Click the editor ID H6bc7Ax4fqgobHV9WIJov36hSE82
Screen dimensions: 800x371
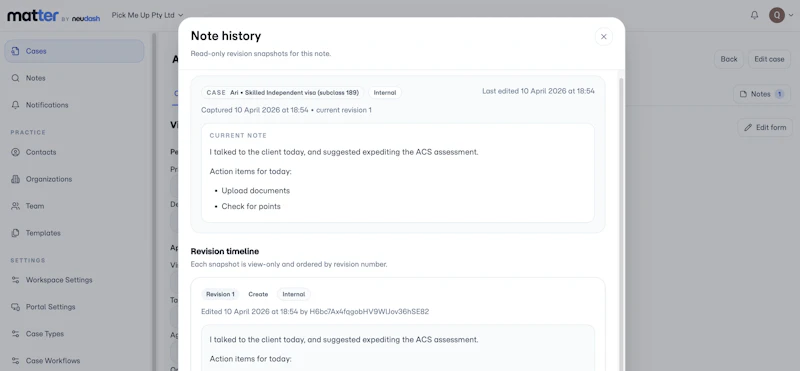[369, 312]
